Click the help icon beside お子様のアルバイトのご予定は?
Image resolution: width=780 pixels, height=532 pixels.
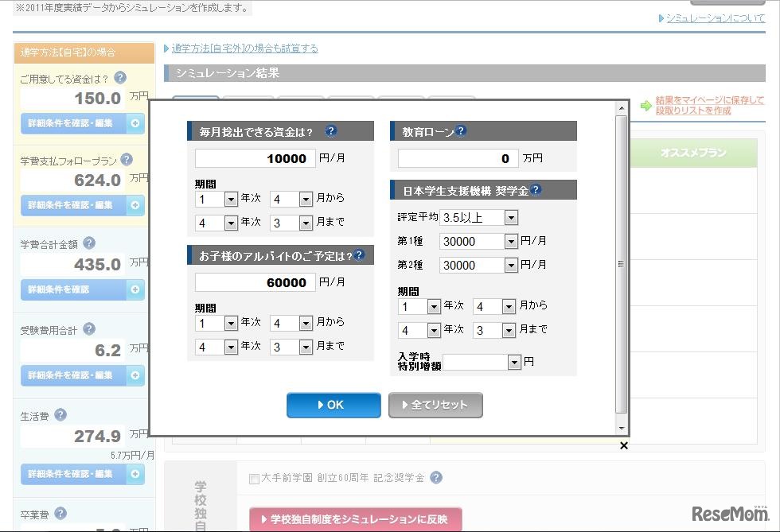pyautogui.click(x=359, y=253)
